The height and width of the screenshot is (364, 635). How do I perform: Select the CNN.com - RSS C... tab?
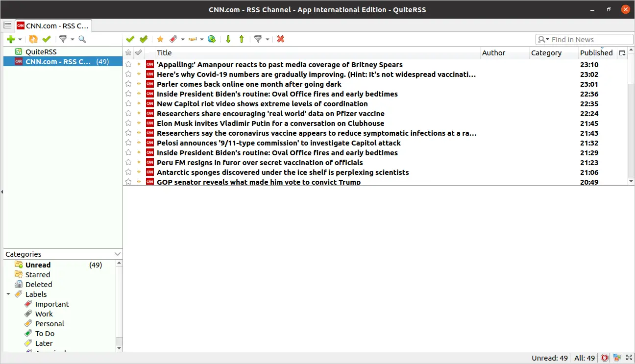point(52,26)
